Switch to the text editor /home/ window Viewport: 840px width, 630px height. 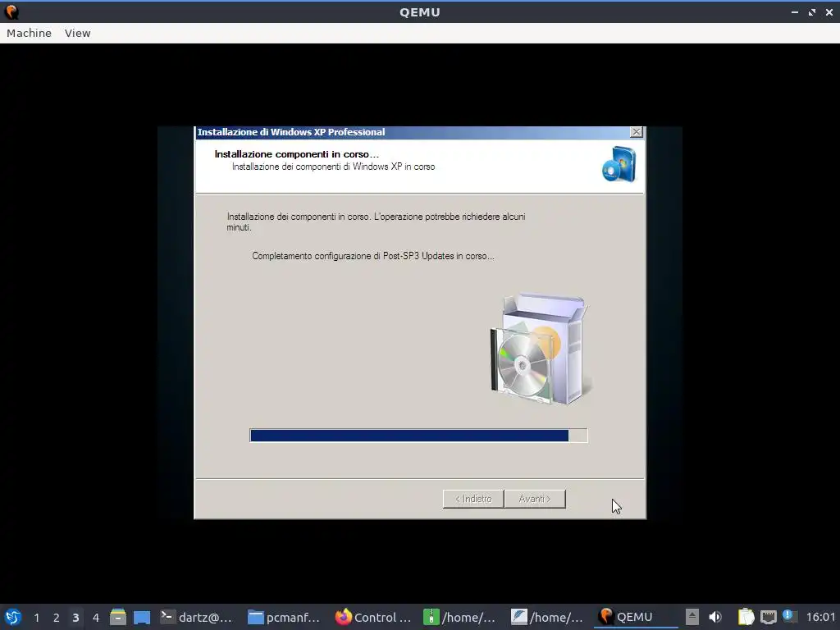click(x=547, y=617)
